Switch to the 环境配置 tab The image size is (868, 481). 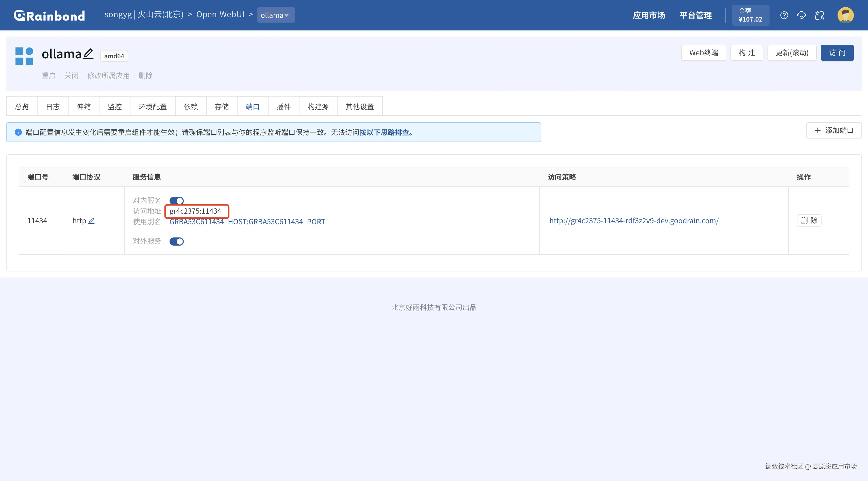tap(153, 107)
